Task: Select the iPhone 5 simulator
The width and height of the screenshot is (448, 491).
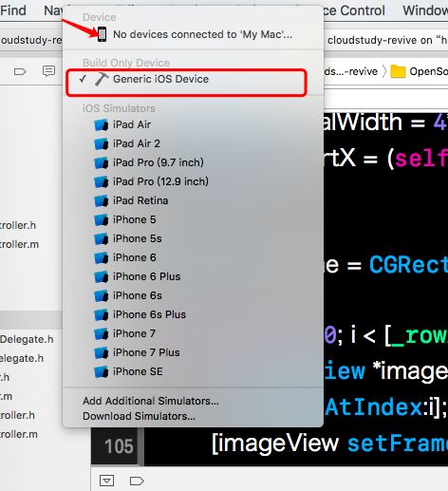Action: 193,219
